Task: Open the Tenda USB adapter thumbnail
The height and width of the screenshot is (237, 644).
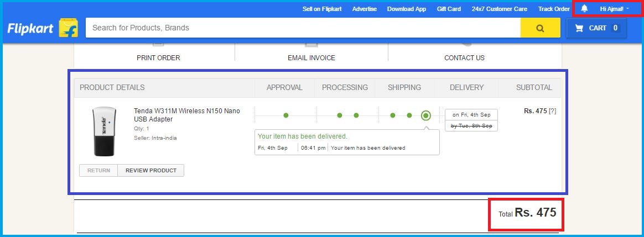Action: click(x=105, y=131)
